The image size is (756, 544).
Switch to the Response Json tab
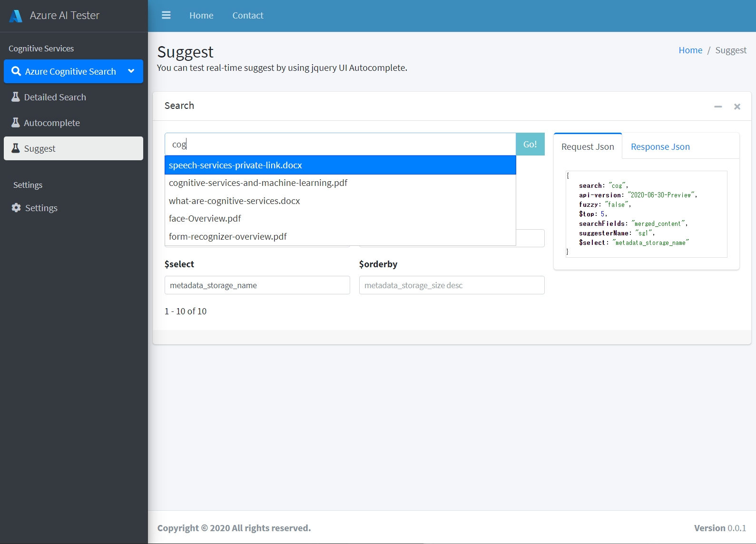660,146
